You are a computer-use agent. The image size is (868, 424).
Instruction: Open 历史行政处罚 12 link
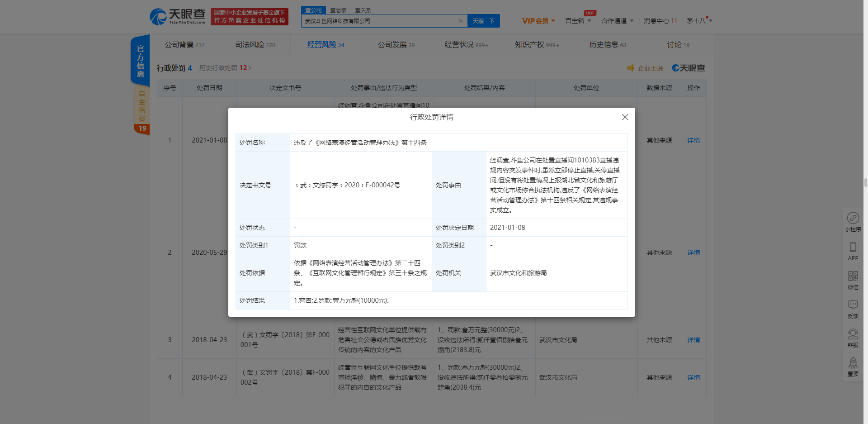225,68
